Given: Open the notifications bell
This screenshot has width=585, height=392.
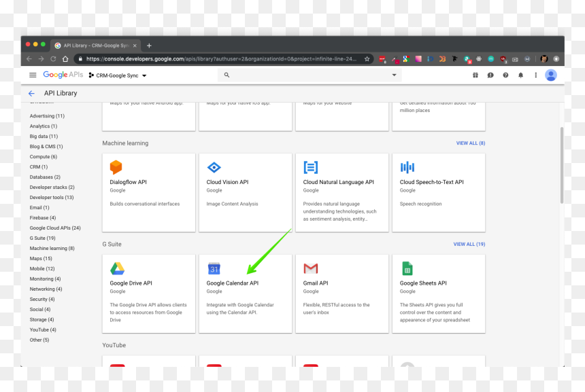Looking at the screenshot, I should click(x=520, y=75).
